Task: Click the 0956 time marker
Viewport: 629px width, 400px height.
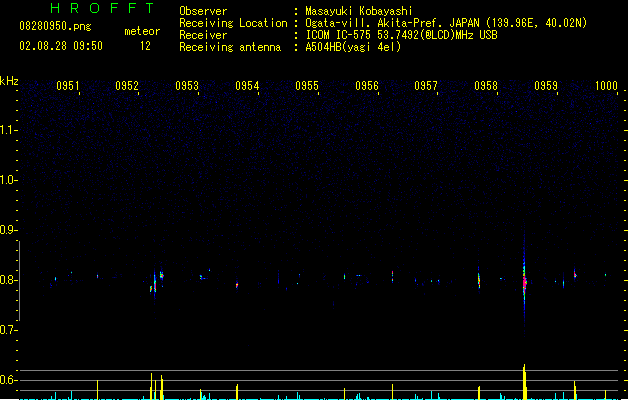Action: tap(367, 86)
